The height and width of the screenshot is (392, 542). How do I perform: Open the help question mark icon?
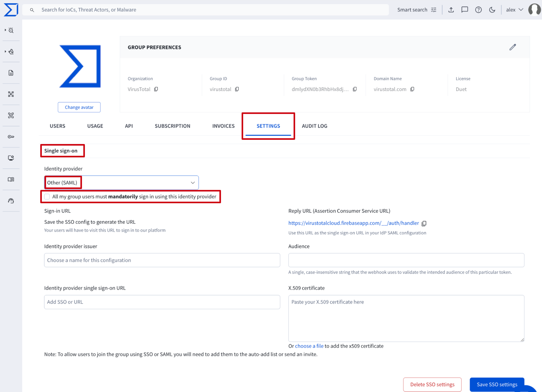(478, 10)
